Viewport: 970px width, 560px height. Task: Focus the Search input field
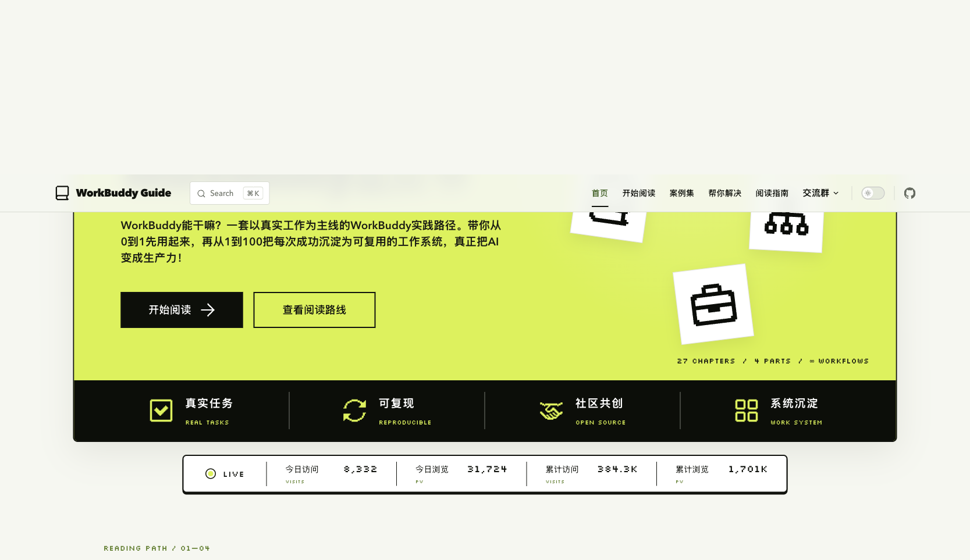pos(230,193)
